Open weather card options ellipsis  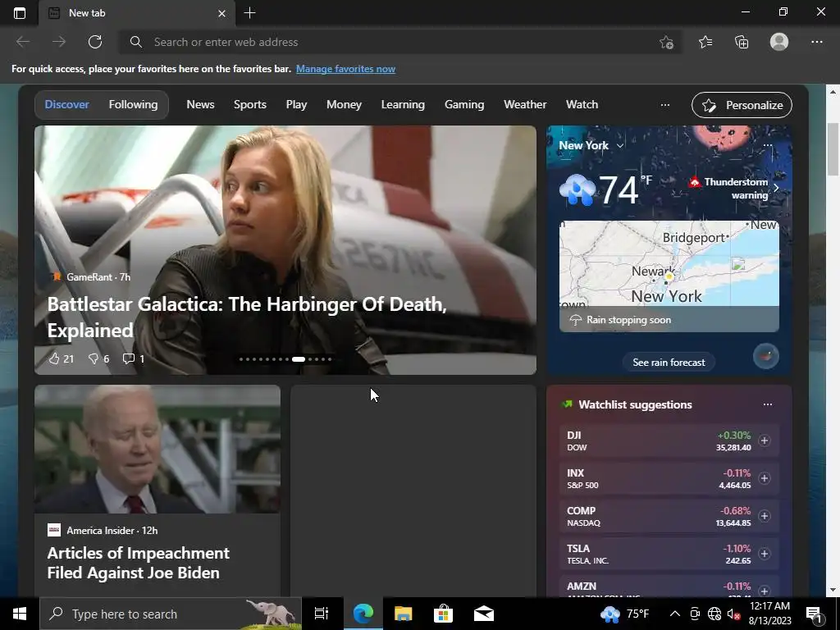pyautogui.click(x=768, y=145)
